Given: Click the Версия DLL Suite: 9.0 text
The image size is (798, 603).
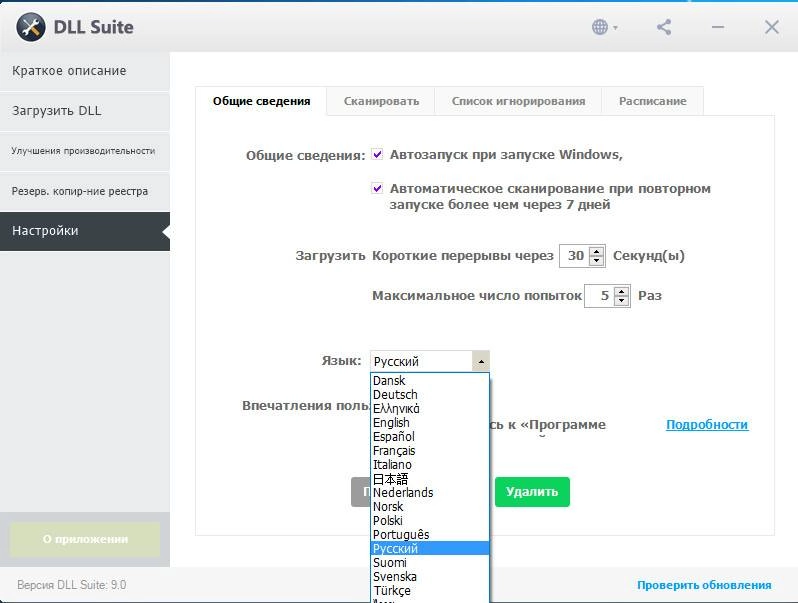Looking at the screenshot, I should [72, 585].
